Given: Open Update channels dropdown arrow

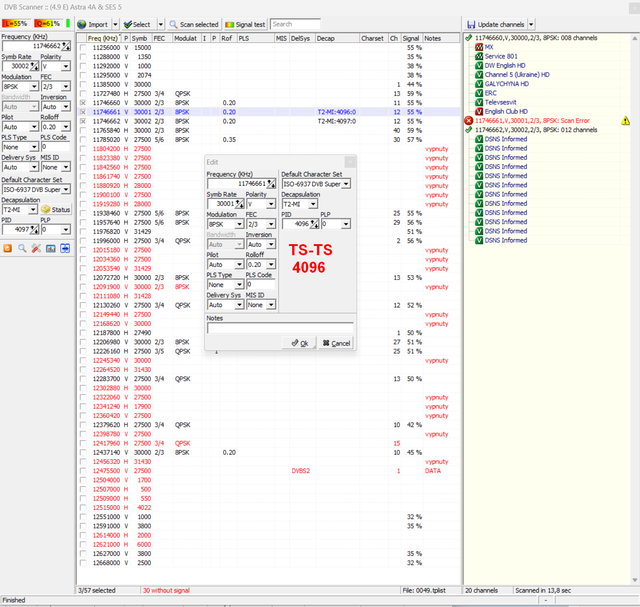Looking at the screenshot, I should tap(531, 24).
